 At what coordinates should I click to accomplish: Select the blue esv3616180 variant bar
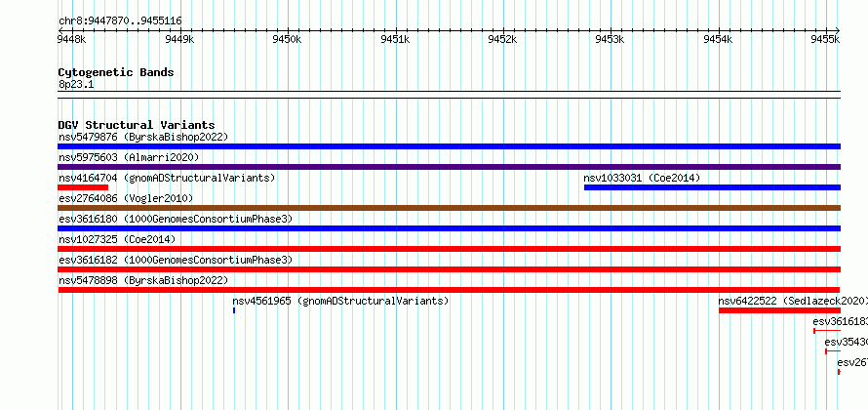pyautogui.click(x=449, y=228)
